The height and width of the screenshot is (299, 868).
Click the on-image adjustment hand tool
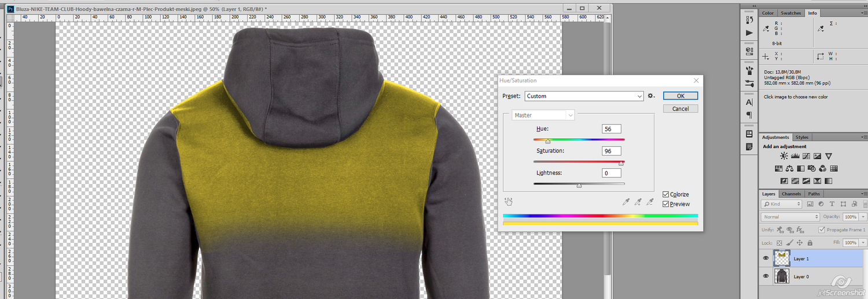coord(509,202)
